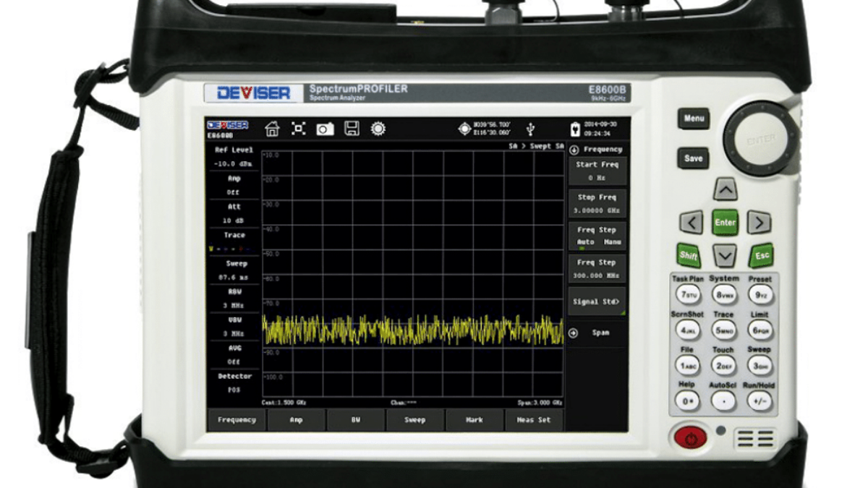This screenshot has width=868, height=488.
Task: Adjust the RBW 3 MHz value
Action: 234,298
